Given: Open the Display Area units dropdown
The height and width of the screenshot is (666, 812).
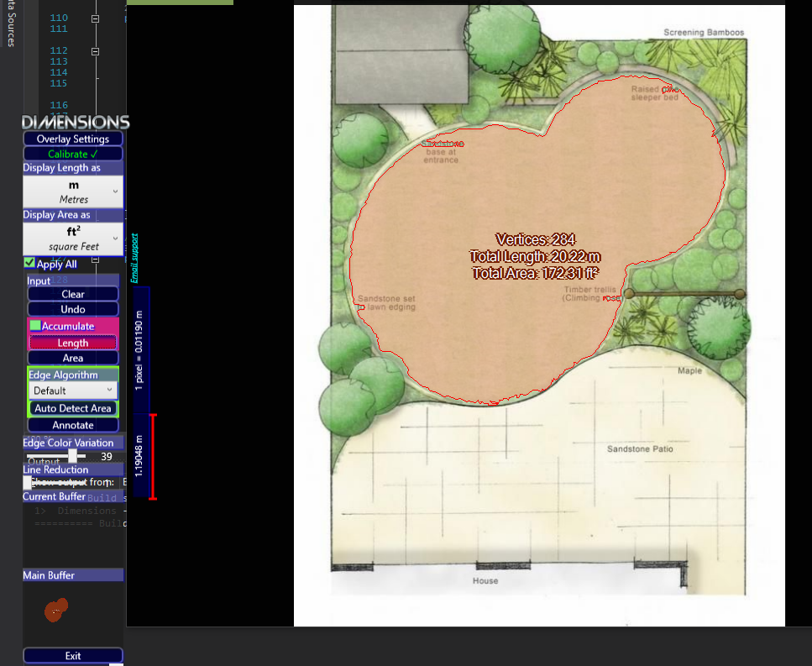Looking at the screenshot, I should pyautogui.click(x=73, y=239).
